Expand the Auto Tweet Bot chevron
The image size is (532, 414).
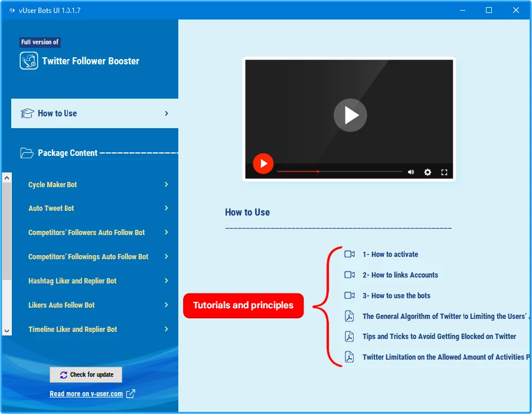pyautogui.click(x=167, y=208)
